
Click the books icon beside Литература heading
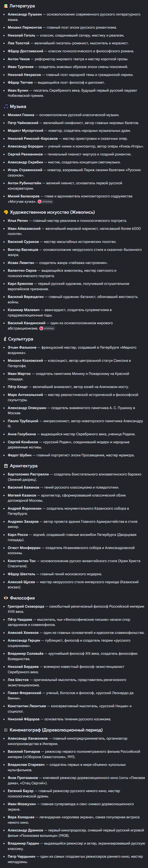coord(5,6)
